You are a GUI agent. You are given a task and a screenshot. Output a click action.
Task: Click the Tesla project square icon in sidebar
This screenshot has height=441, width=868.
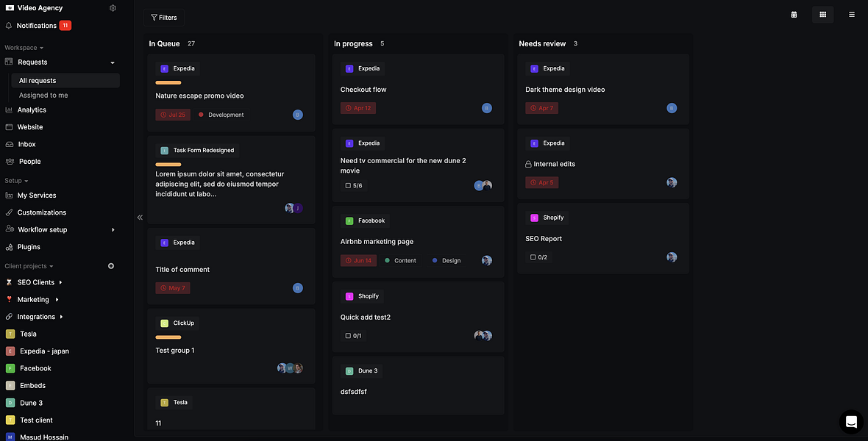[x=10, y=334]
